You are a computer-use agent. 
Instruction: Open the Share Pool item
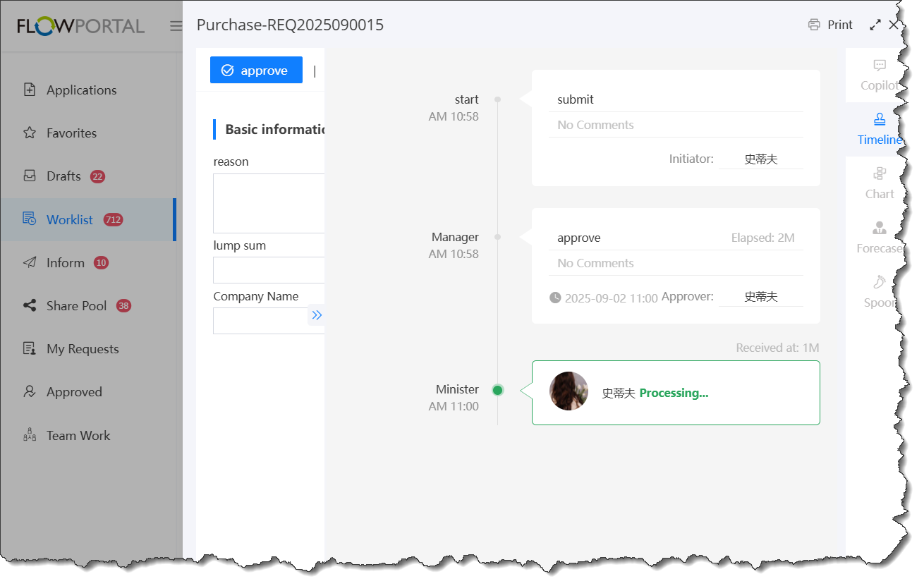pyautogui.click(x=76, y=306)
